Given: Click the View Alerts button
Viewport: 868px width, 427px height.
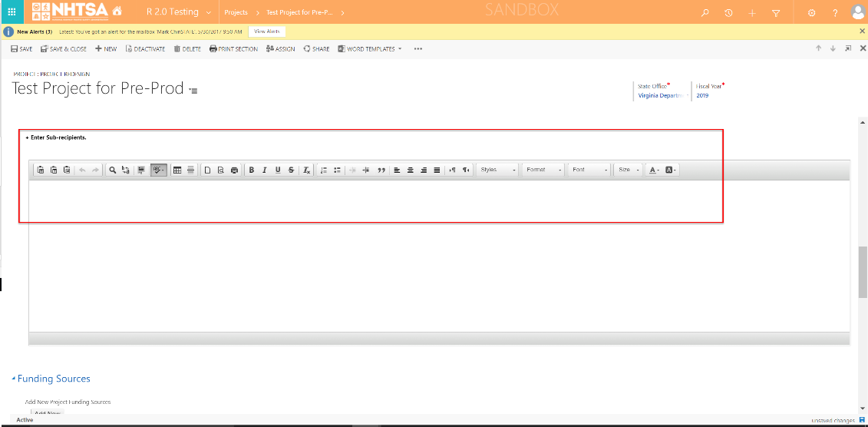Looking at the screenshot, I should coord(267,31).
